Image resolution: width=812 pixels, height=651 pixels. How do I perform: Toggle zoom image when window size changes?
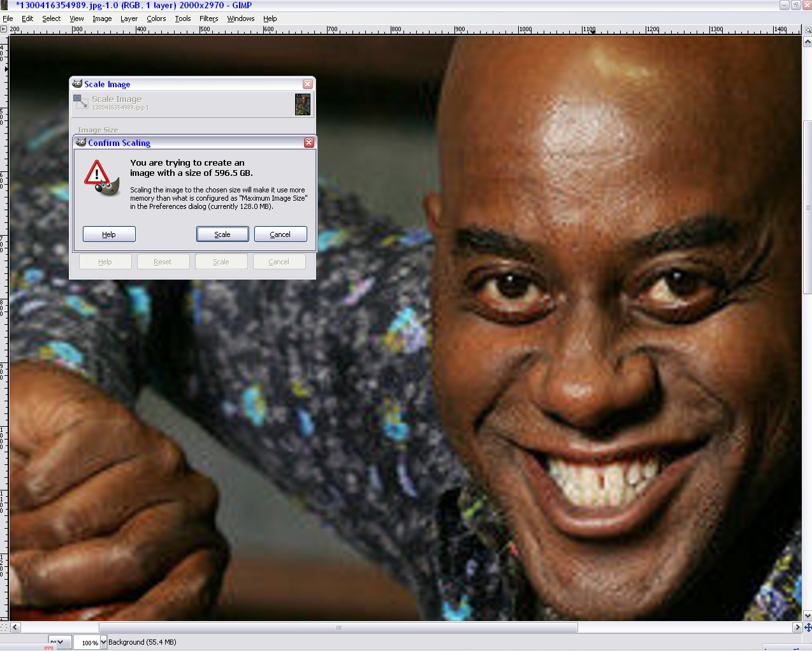coord(807,29)
